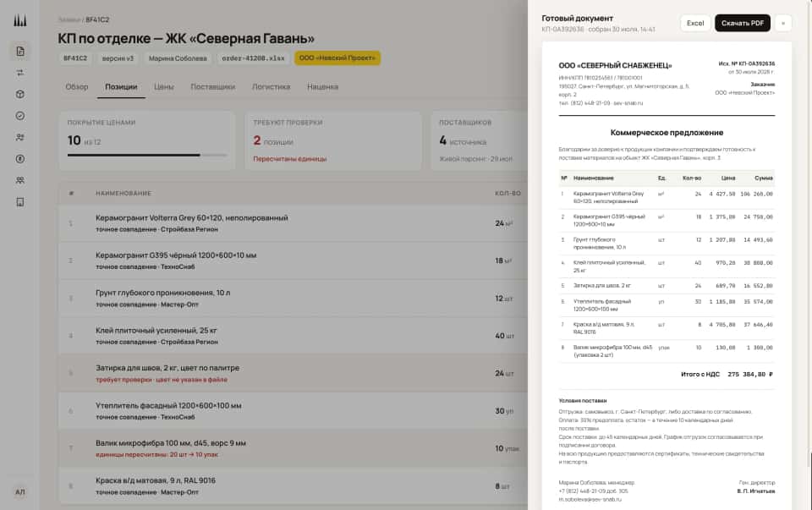Select the Затирка для швов row
Image resolution: width=812 pixels, height=510 pixels.
point(294,373)
